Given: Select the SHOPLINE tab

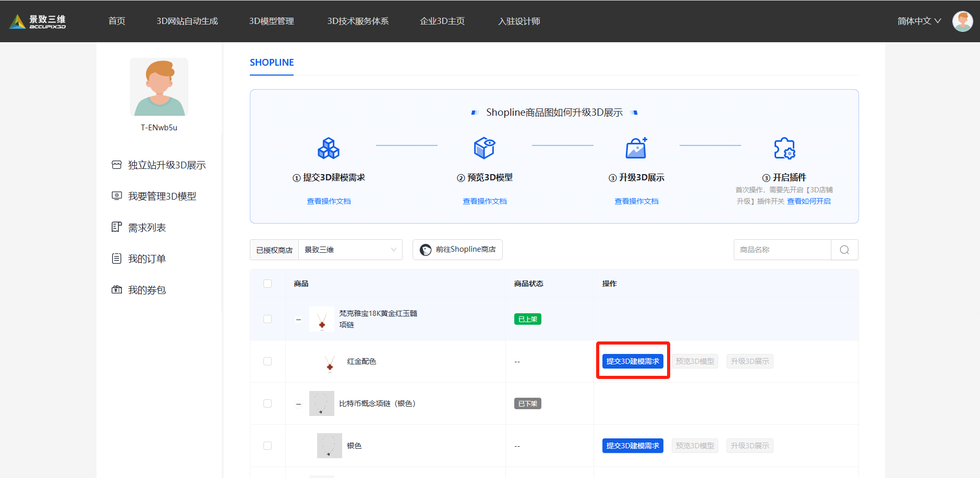Looking at the screenshot, I should pos(272,63).
